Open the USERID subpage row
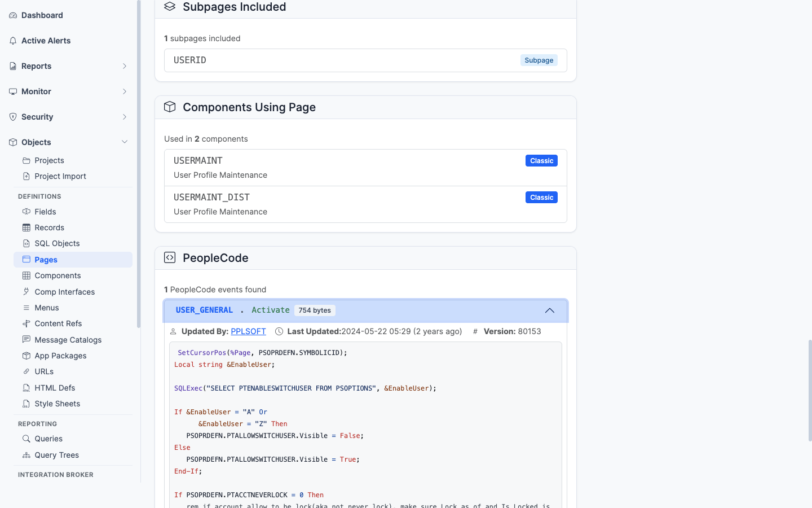812x508 pixels. point(365,60)
